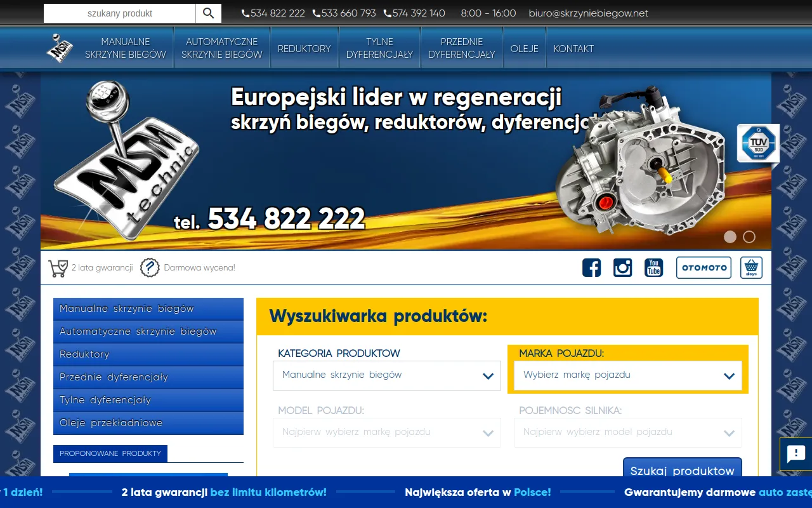Open the chat bubble widget
812x508 pixels.
pos(796,453)
